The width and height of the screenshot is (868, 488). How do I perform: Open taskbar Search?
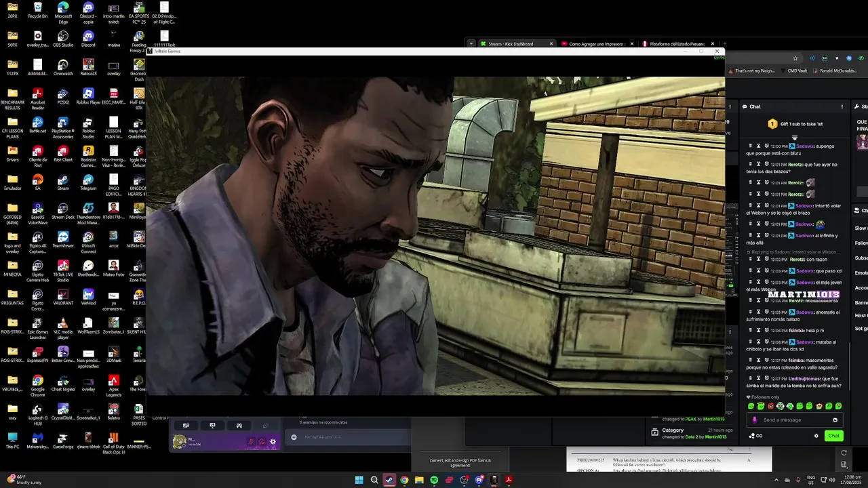(374, 480)
